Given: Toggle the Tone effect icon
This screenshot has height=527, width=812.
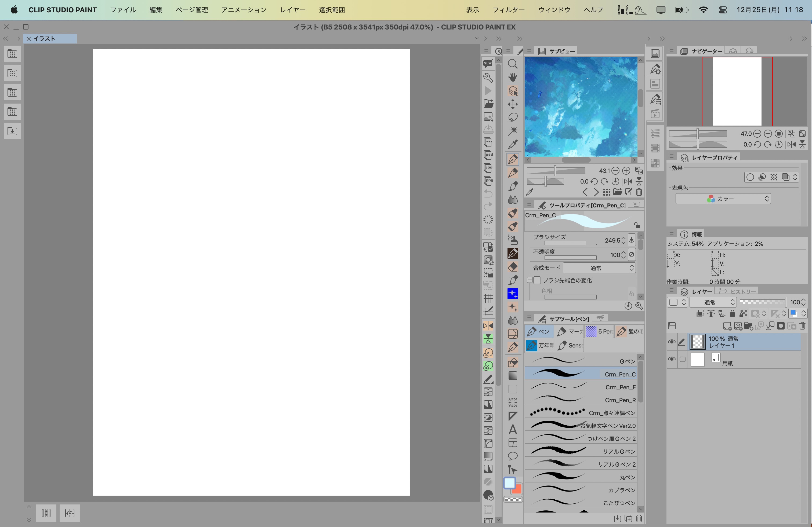Looking at the screenshot, I should [x=774, y=177].
